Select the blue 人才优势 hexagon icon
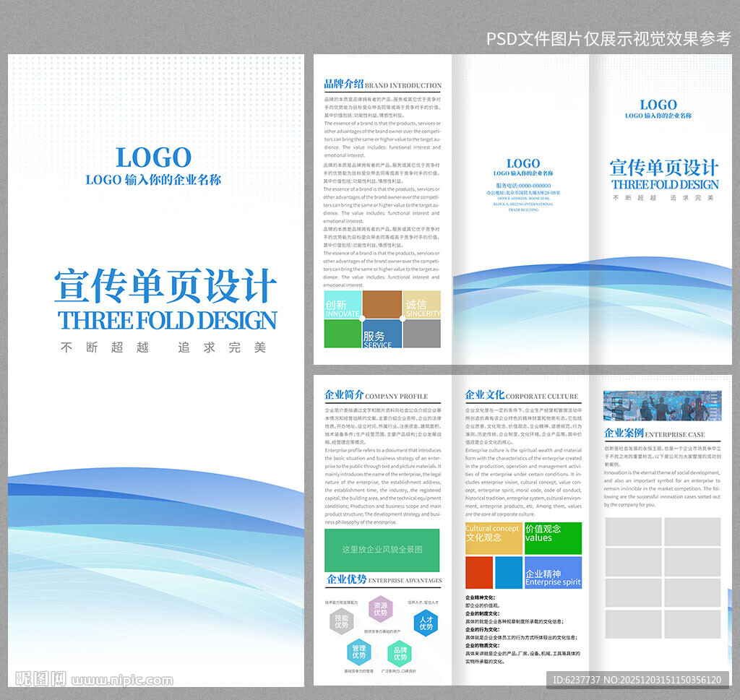Screen dimensions: 740x700 coord(426,623)
